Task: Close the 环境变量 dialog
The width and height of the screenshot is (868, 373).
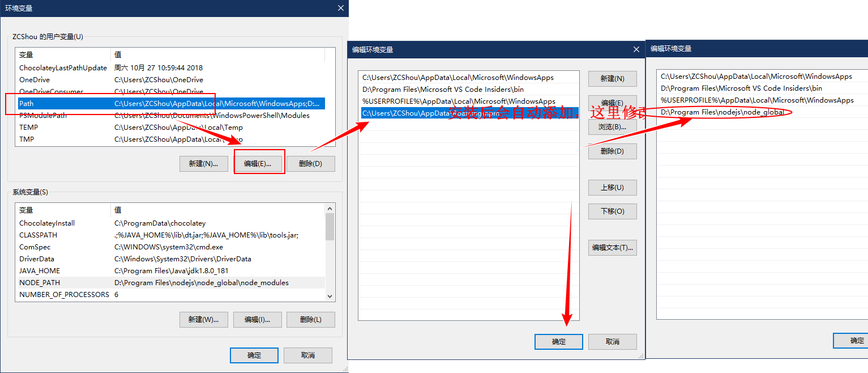Action: point(340,8)
